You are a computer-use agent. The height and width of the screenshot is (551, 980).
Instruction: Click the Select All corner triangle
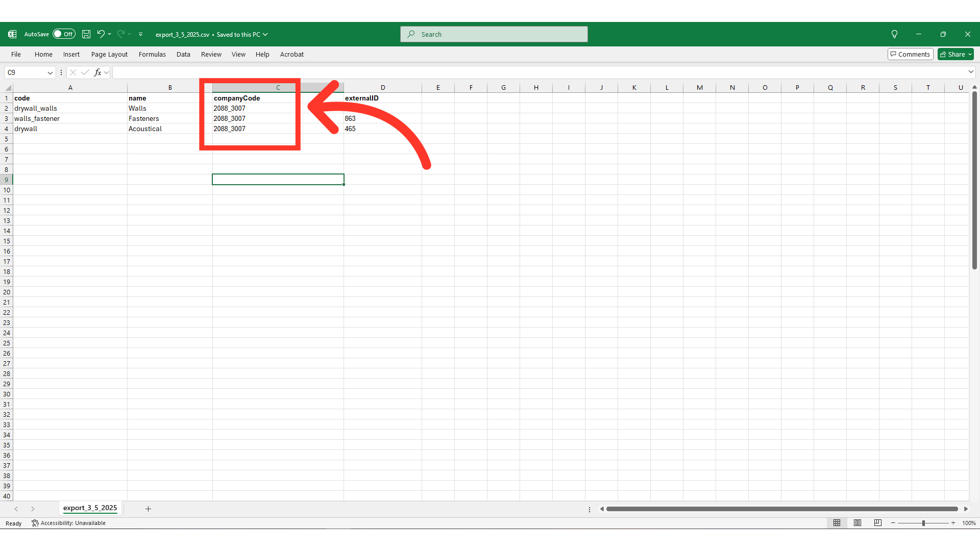(8, 88)
